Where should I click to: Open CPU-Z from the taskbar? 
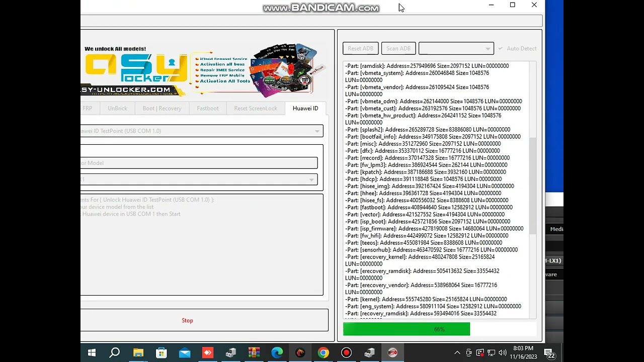[230, 352]
